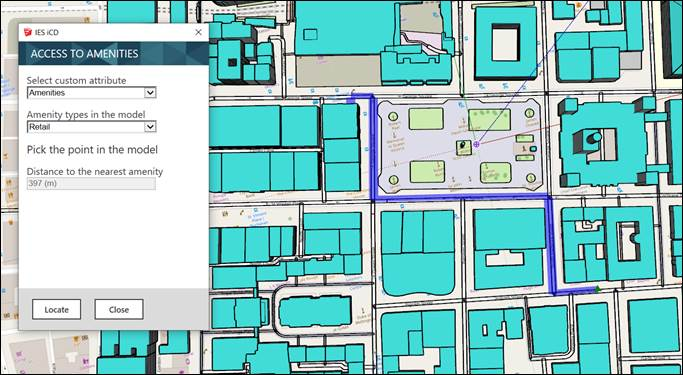Click the purple crosshair start point marker
This screenshot has height=375, width=683.
pos(477,144)
